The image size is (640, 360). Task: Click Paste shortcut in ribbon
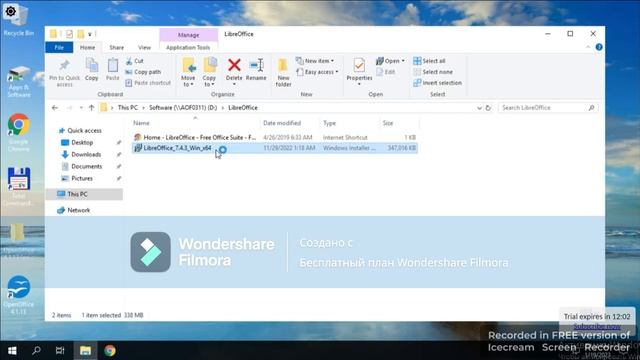(x=148, y=83)
